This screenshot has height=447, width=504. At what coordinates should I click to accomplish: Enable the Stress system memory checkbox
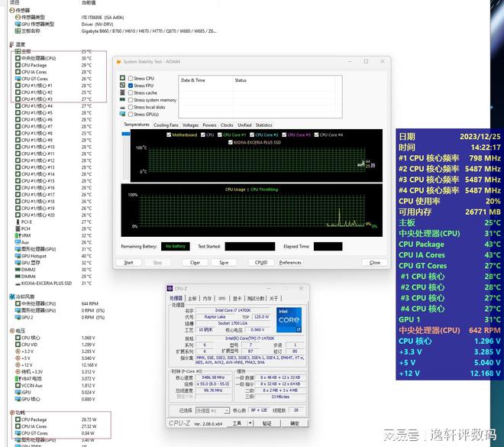[x=131, y=100]
